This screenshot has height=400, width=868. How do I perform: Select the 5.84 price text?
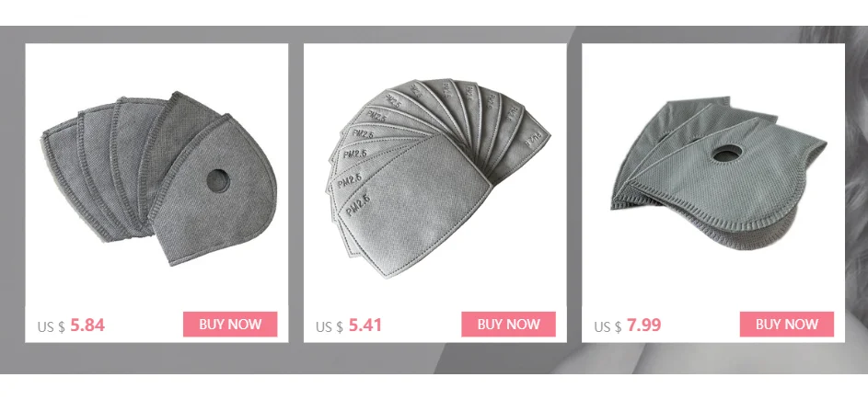click(87, 326)
